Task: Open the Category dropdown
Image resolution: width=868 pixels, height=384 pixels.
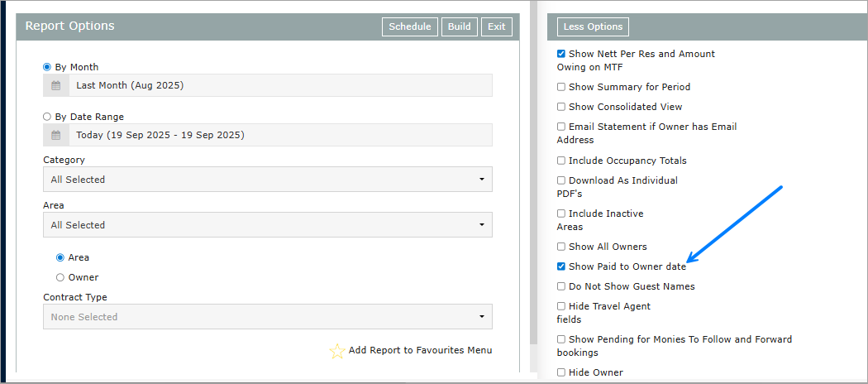Action: point(267,180)
